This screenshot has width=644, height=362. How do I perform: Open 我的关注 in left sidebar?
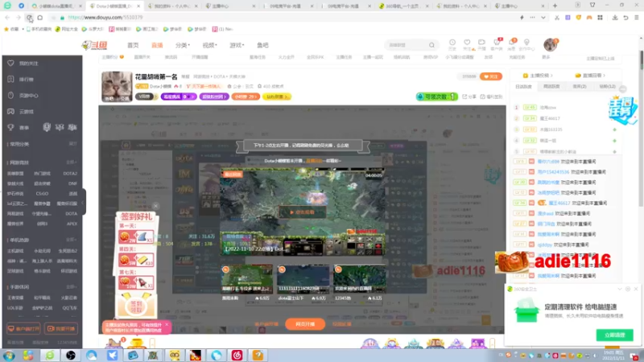pos(28,64)
